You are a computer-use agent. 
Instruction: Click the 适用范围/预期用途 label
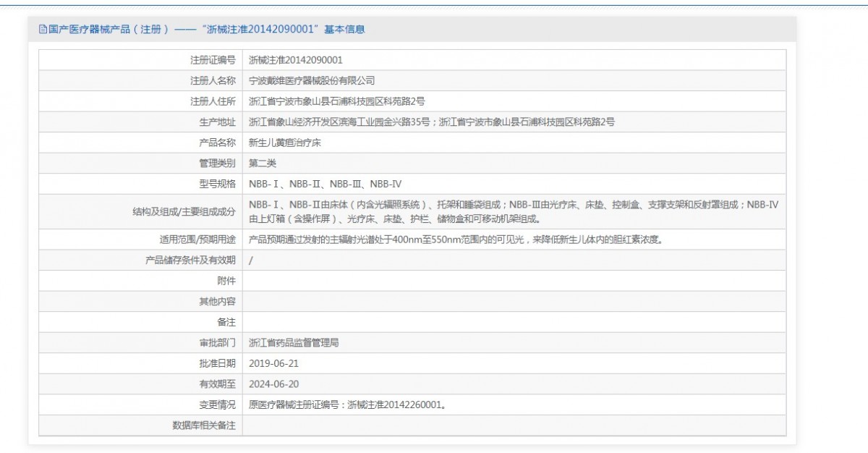point(198,240)
